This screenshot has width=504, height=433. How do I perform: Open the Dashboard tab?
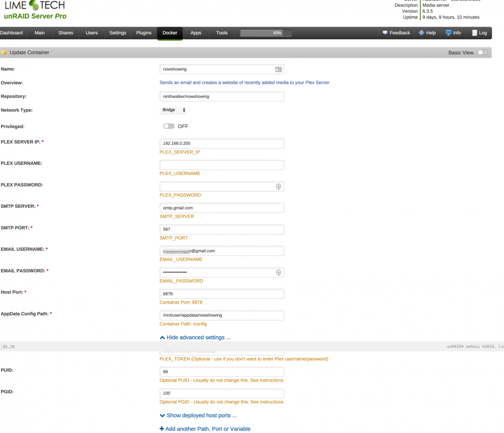pos(11,33)
